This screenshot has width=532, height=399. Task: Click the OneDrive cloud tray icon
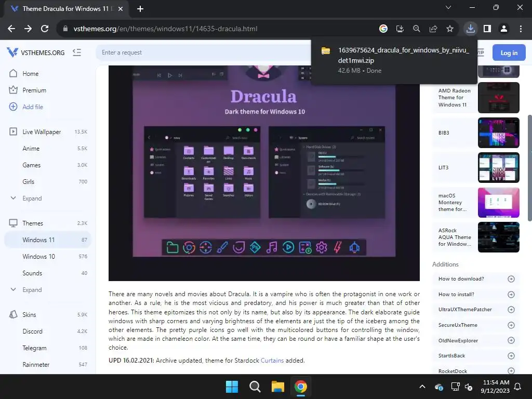[x=438, y=387]
